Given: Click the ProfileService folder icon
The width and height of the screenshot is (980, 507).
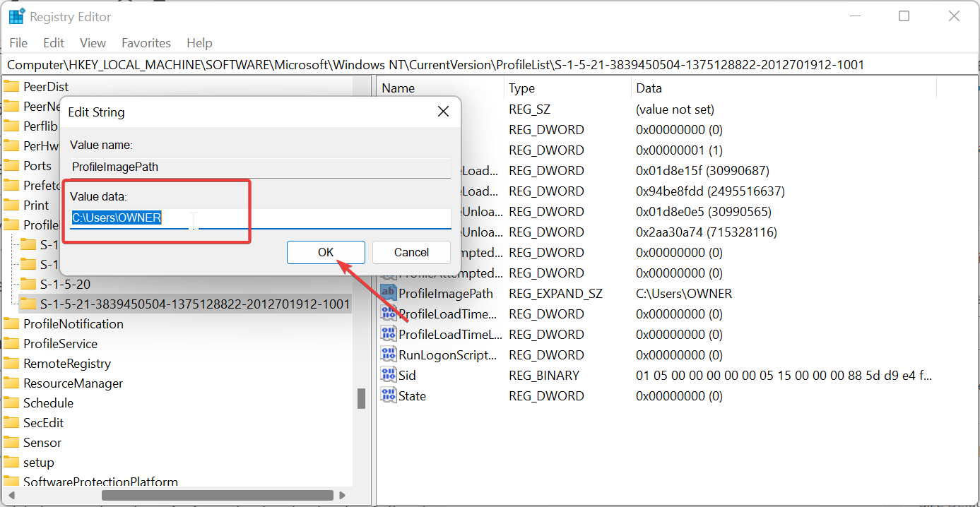Looking at the screenshot, I should [x=11, y=344].
